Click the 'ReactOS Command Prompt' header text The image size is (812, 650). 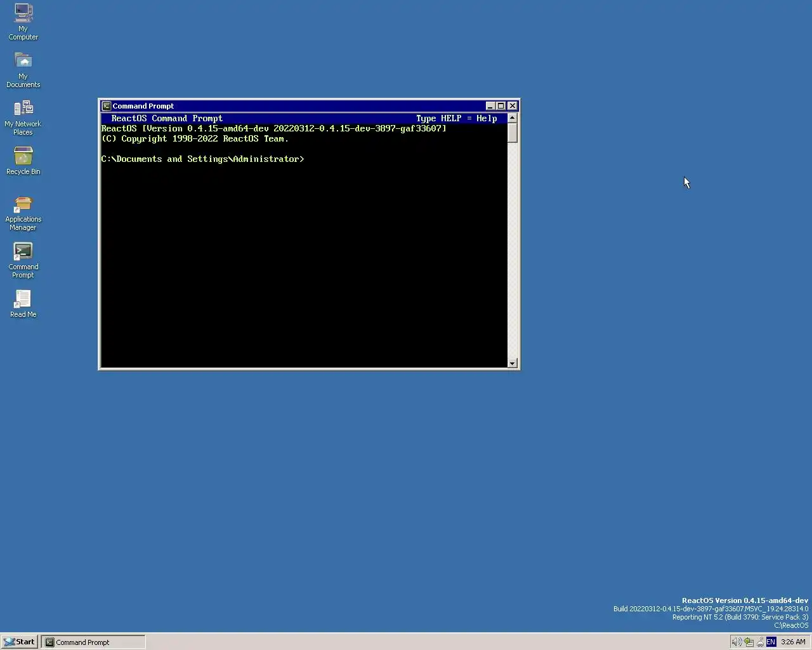click(167, 118)
